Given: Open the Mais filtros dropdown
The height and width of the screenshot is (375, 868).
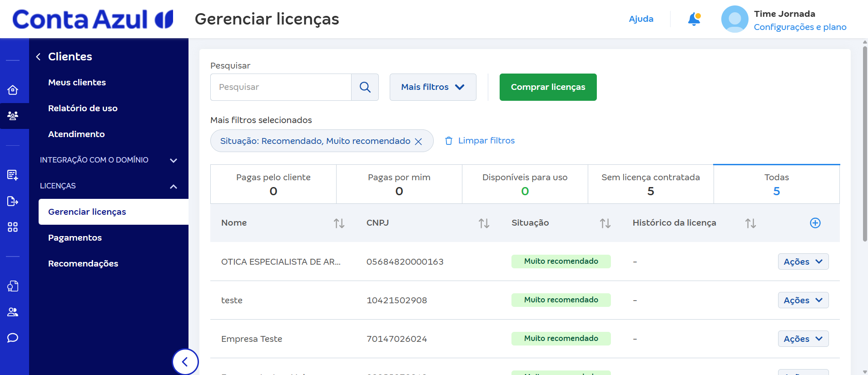Looking at the screenshot, I should [433, 87].
